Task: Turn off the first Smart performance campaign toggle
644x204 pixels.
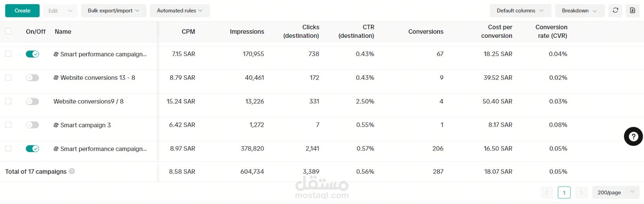Action: point(32,54)
